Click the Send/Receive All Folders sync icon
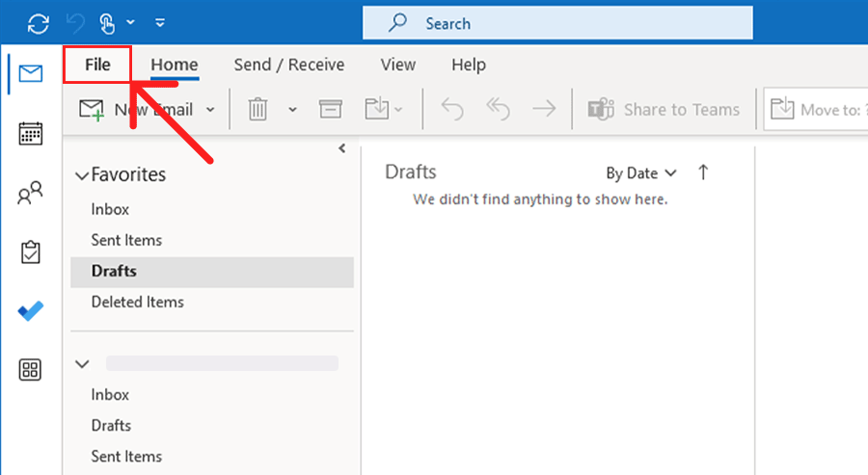 39,24
